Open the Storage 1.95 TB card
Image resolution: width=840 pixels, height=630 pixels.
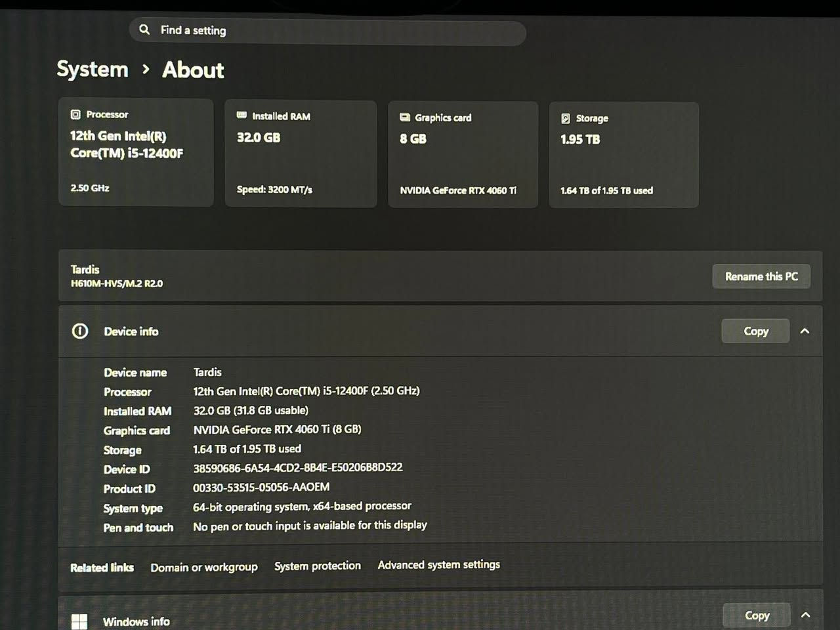pos(623,155)
